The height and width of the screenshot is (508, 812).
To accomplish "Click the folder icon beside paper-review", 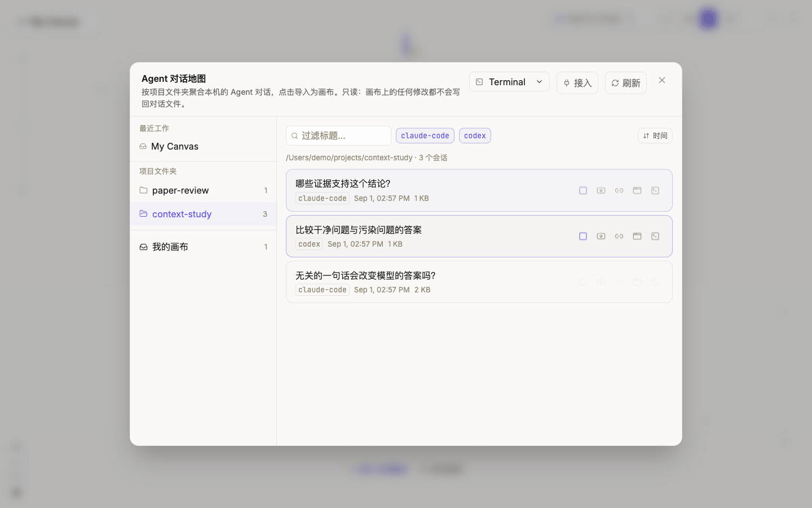I will coord(143,190).
